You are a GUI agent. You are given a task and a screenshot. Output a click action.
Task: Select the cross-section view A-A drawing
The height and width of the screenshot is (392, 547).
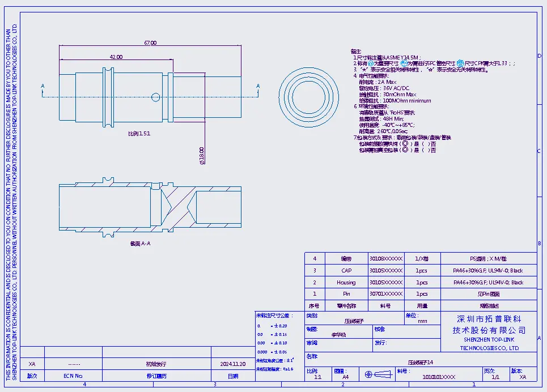tap(150, 207)
